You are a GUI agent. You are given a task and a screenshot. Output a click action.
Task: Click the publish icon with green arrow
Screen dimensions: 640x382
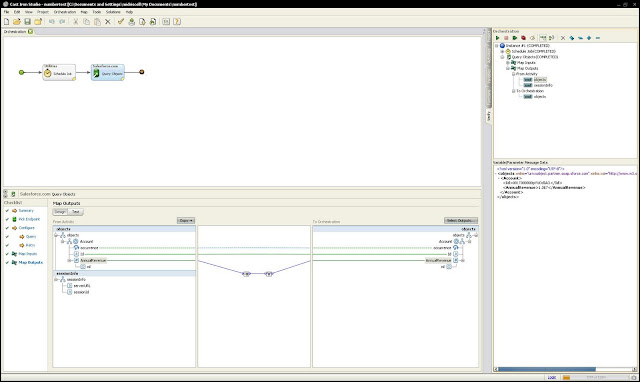coord(131,22)
